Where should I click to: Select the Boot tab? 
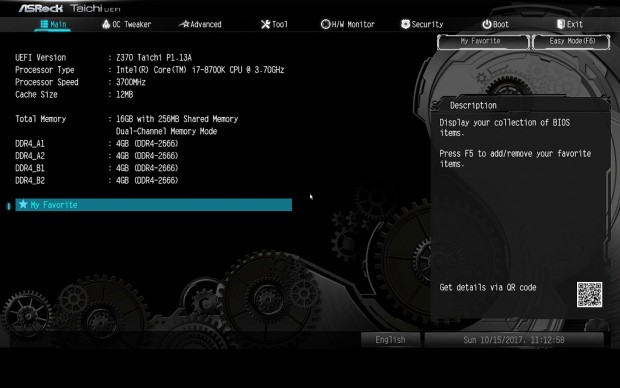pos(496,24)
